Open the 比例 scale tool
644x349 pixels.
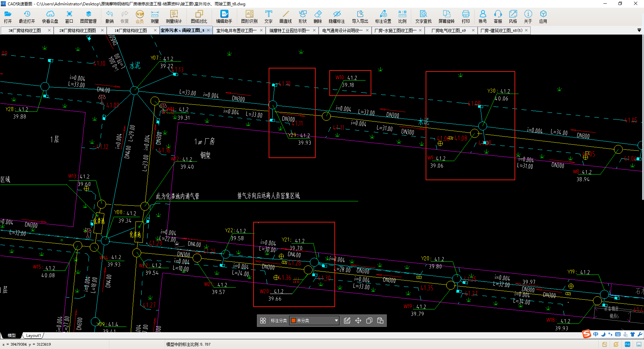(402, 16)
